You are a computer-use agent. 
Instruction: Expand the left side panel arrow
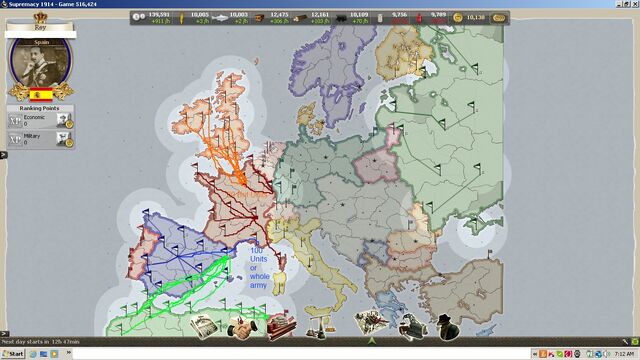click(x=3, y=155)
